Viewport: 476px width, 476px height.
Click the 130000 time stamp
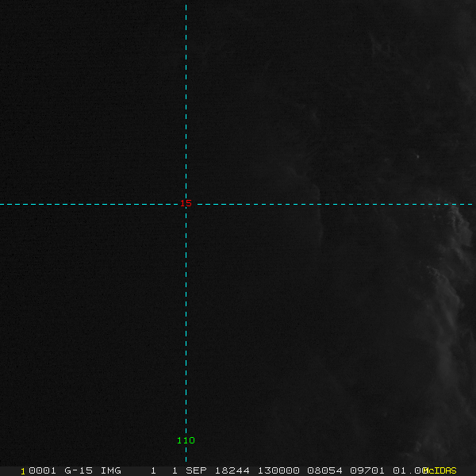[278, 470]
